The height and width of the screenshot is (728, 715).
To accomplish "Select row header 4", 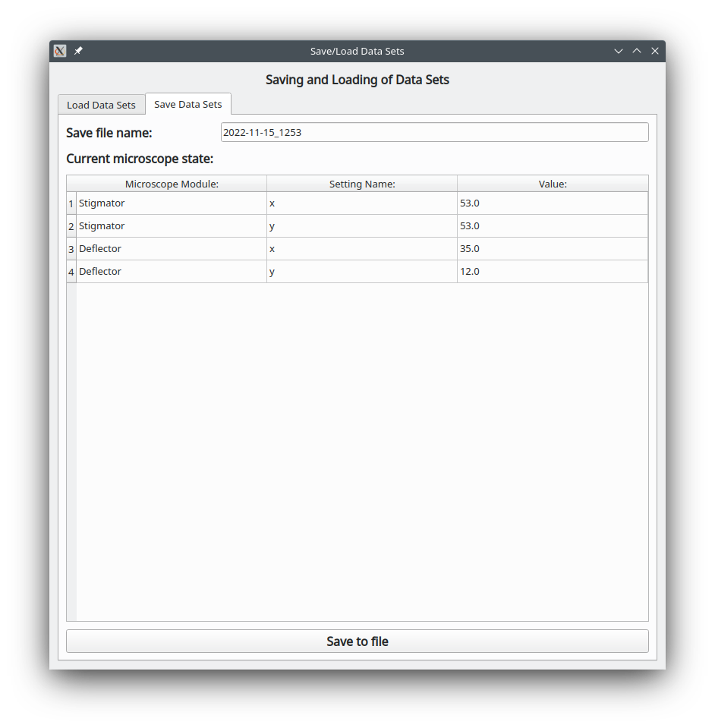I will coord(71,272).
